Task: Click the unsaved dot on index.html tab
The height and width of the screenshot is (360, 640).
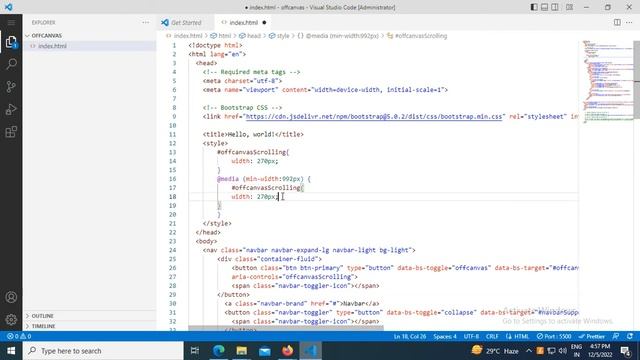Action: tap(264, 22)
